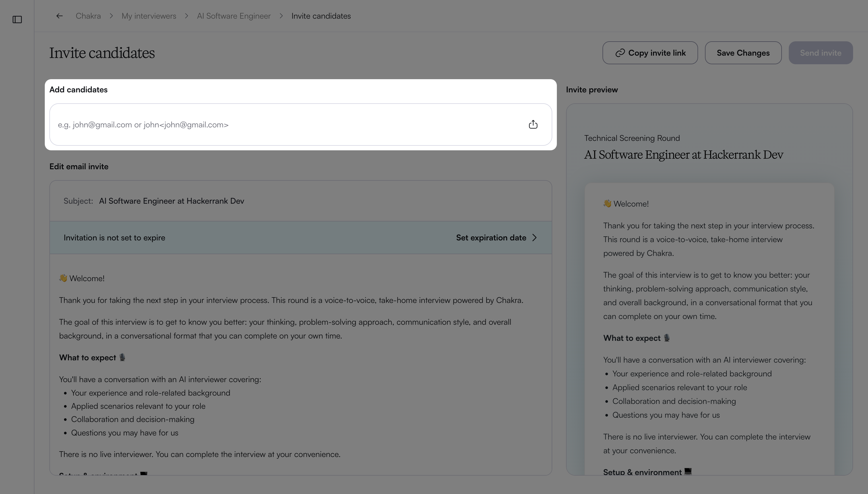Open Set expiration date chevron arrow

535,238
